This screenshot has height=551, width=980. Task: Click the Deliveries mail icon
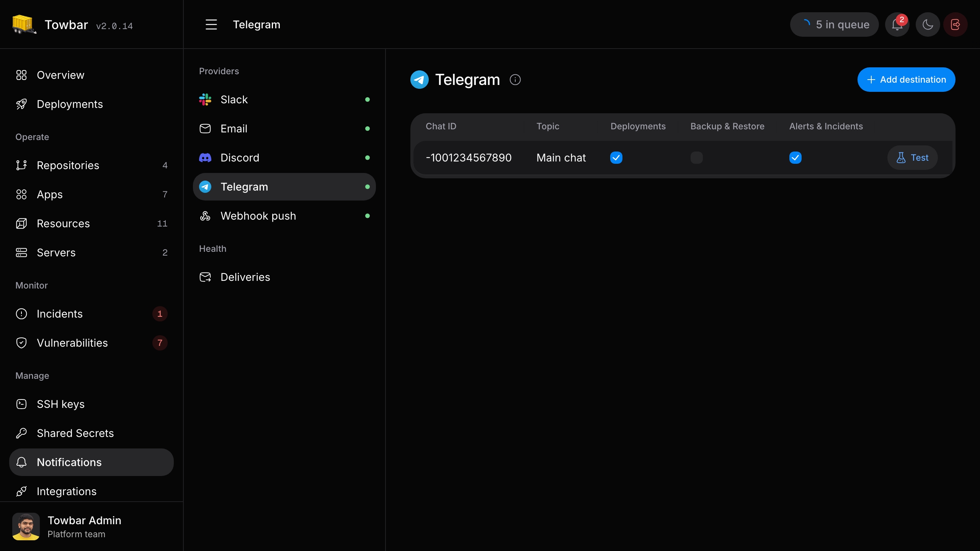point(205,277)
